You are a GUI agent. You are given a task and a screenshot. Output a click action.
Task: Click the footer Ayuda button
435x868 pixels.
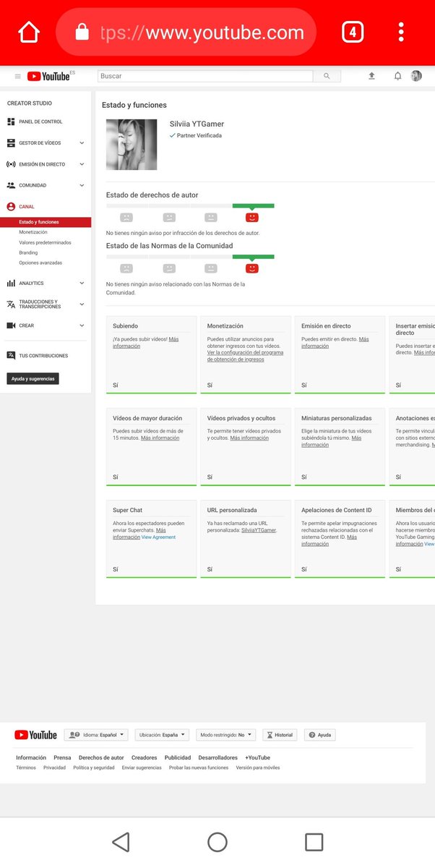coord(320,735)
